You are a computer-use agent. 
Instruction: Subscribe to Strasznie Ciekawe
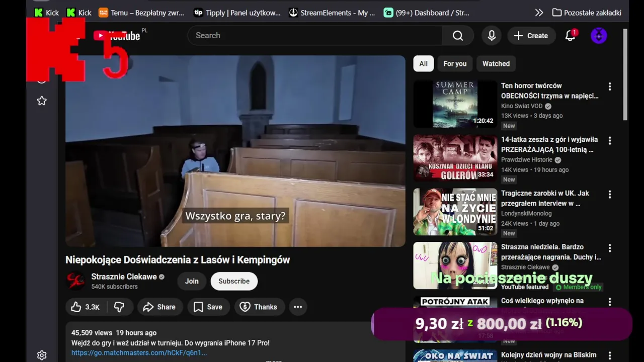pos(234,281)
